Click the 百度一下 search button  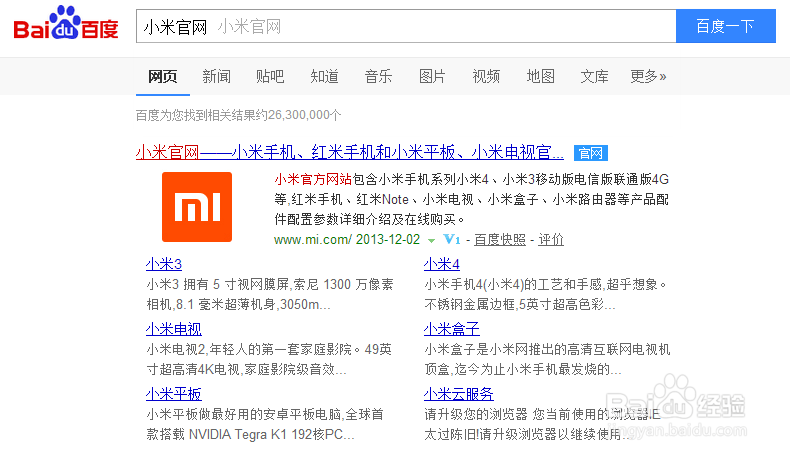click(x=726, y=26)
